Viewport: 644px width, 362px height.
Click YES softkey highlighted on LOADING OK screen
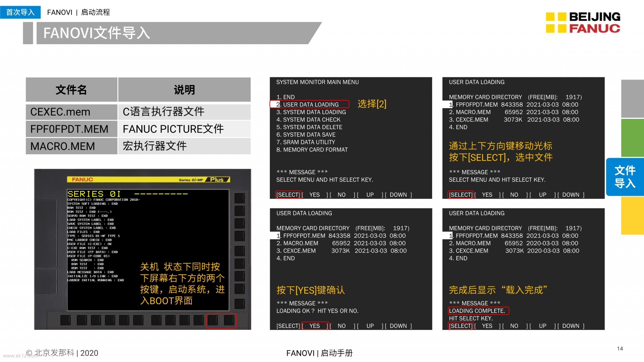click(x=315, y=326)
